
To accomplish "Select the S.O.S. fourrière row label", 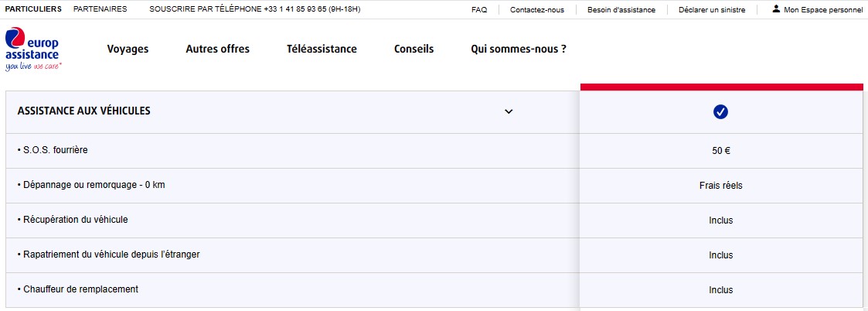I will (x=54, y=150).
